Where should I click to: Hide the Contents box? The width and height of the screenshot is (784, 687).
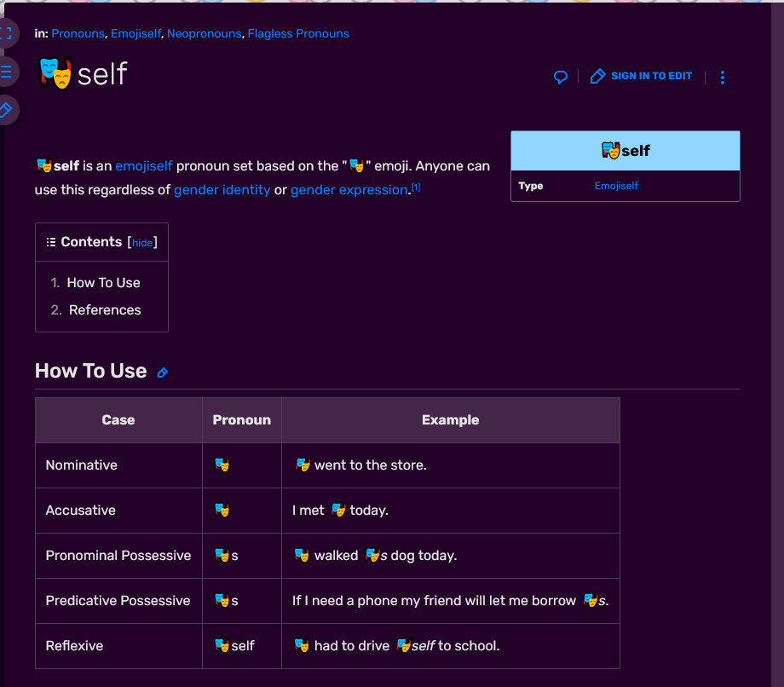(x=142, y=243)
